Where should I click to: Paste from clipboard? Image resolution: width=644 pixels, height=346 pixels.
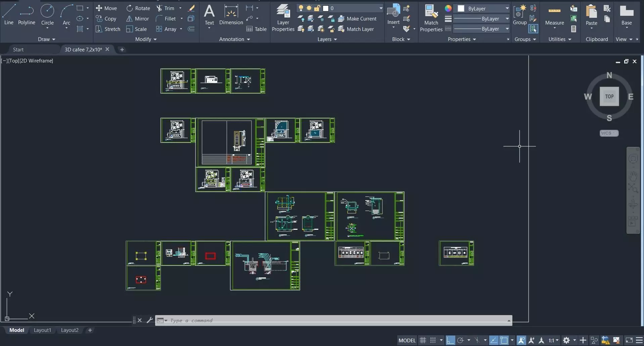point(591,14)
